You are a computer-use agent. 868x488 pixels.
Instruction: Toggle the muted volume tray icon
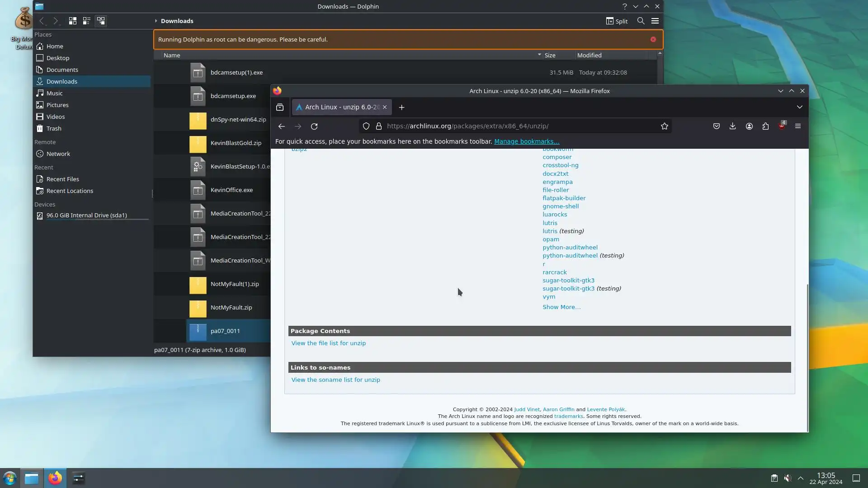click(788, 478)
